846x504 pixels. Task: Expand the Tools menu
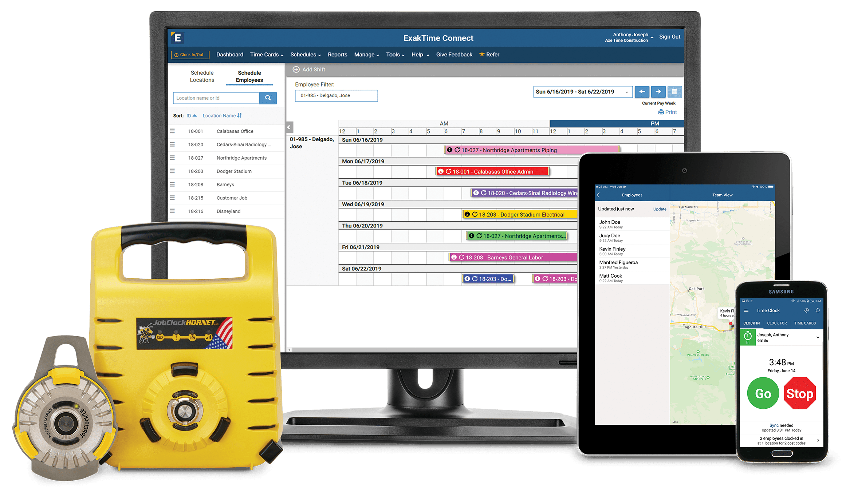click(x=395, y=55)
